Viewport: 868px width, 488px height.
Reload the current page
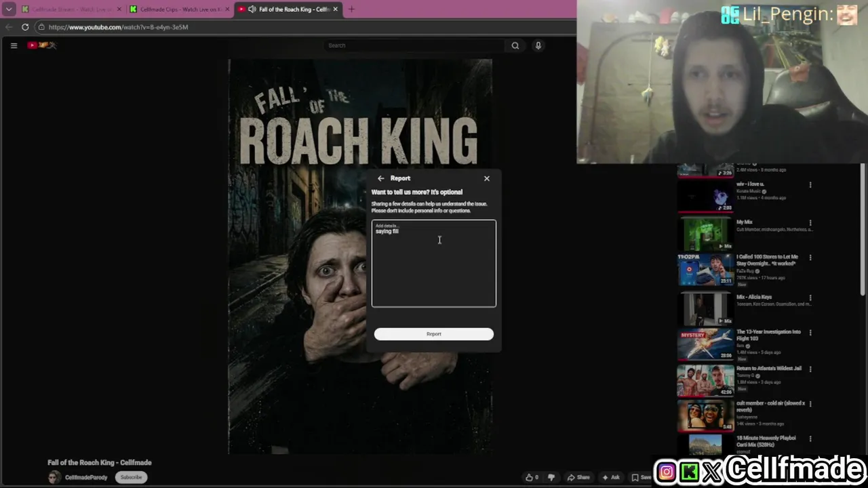click(x=25, y=27)
